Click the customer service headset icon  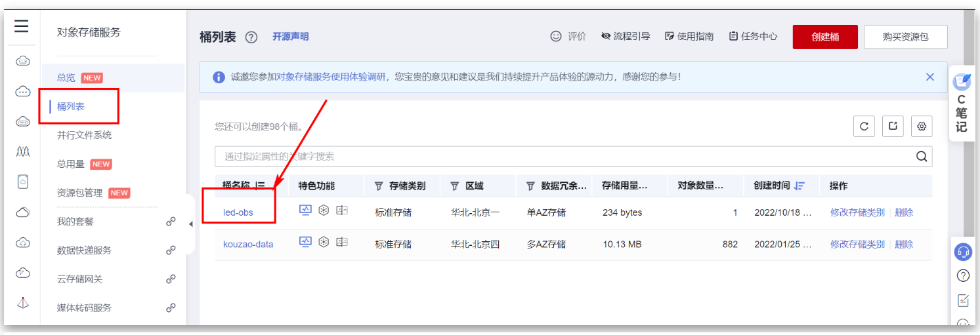click(963, 251)
